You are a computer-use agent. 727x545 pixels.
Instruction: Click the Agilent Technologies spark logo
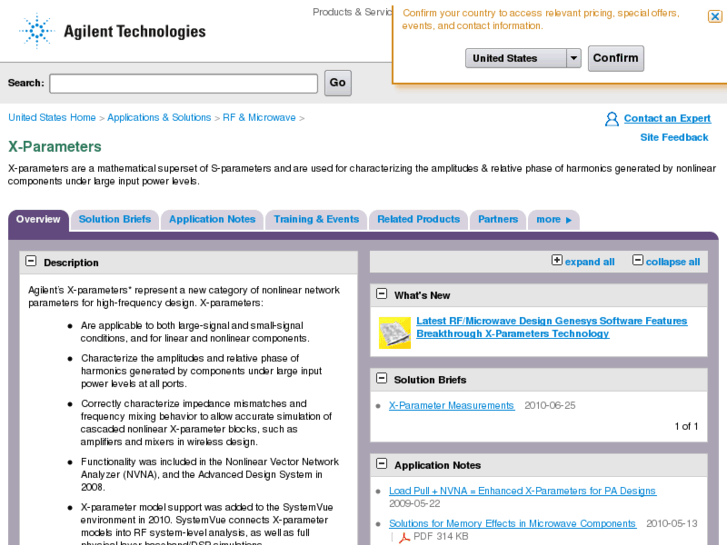37,31
